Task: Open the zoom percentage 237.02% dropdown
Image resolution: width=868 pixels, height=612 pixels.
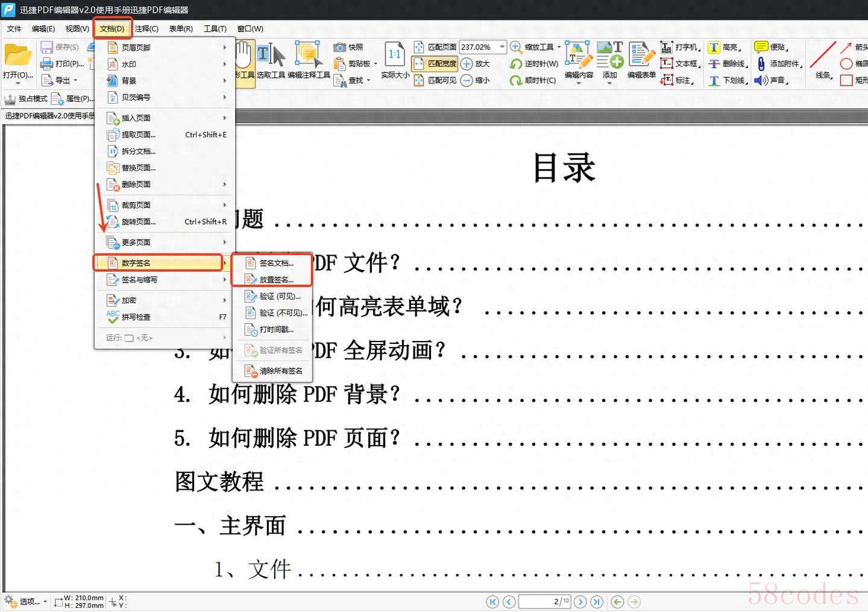Action: (x=502, y=47)
